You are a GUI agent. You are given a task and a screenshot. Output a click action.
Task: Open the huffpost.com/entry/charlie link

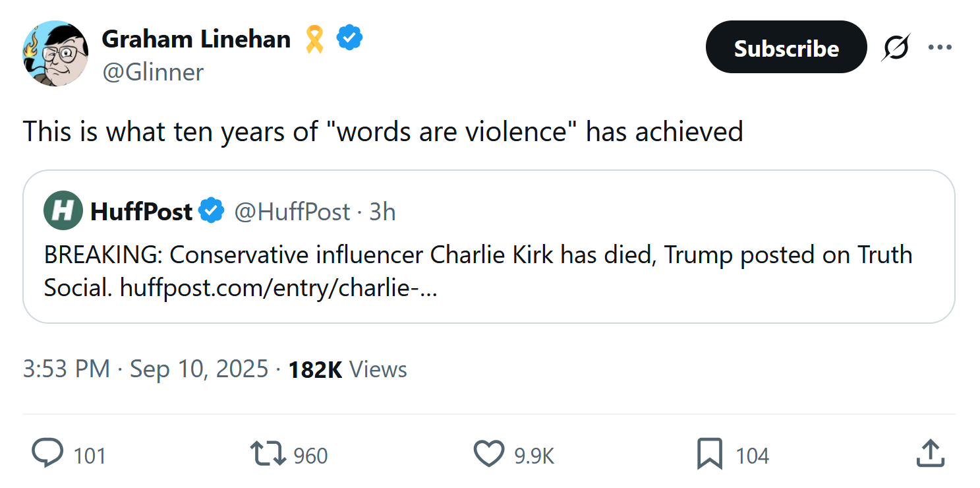pyautogui.click(x=277, y=288)
